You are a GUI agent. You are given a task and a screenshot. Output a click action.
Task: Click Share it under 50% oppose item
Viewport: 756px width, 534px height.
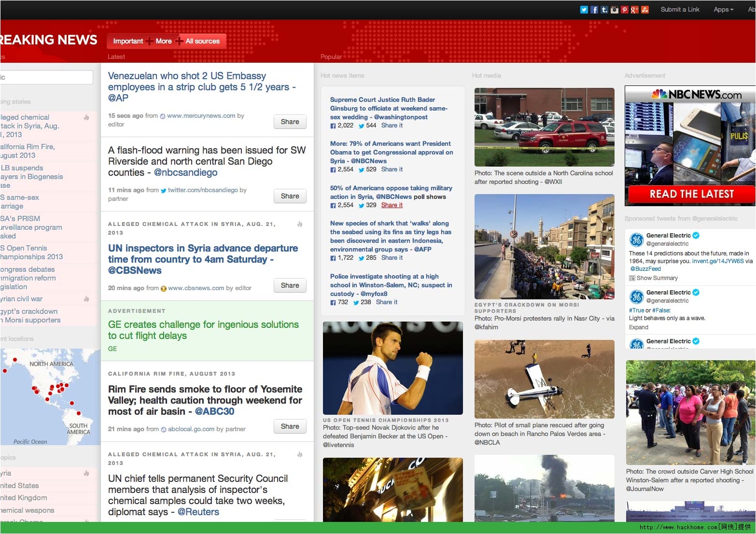[392, 205]
